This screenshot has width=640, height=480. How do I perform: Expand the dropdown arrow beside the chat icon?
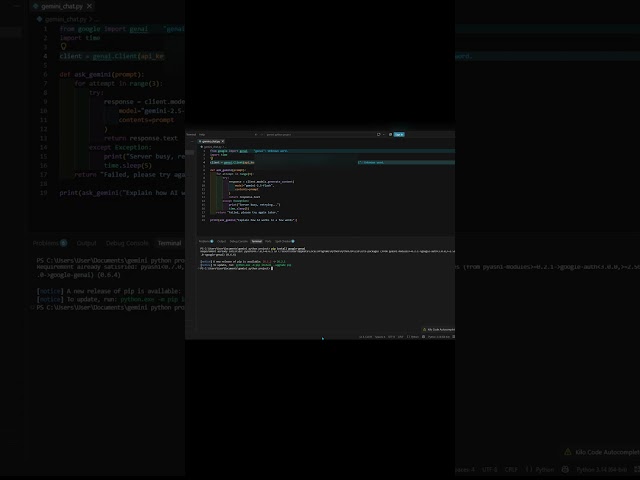coord(384,134)
